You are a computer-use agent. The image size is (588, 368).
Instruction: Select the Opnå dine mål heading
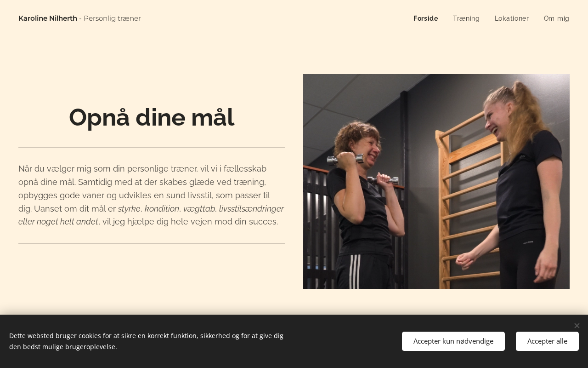(x=152, y=117)
